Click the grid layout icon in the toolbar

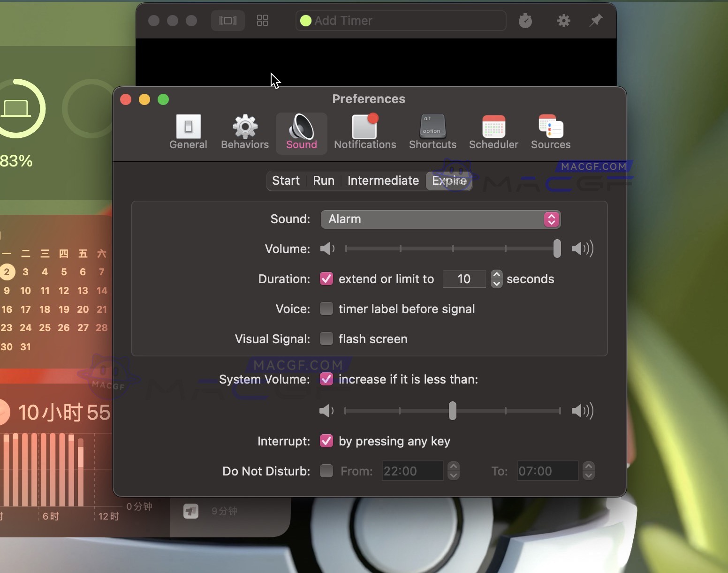pyautogui.click(x=262, y=21)
